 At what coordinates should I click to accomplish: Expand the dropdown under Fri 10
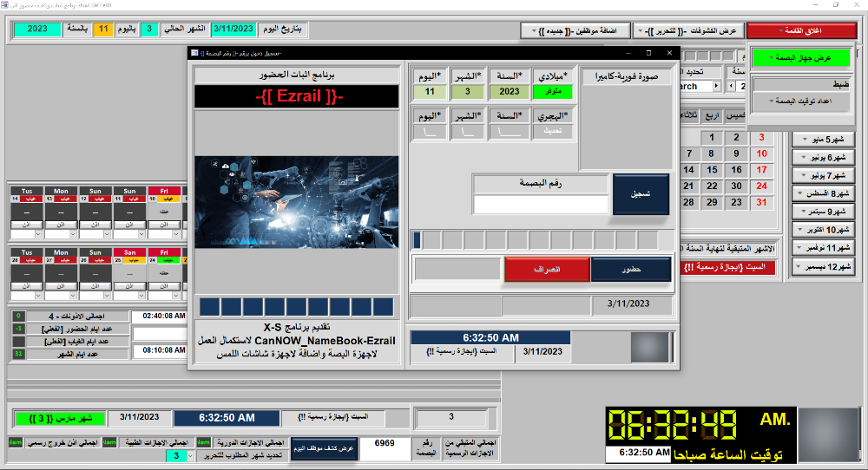click(x=175, y=234)
